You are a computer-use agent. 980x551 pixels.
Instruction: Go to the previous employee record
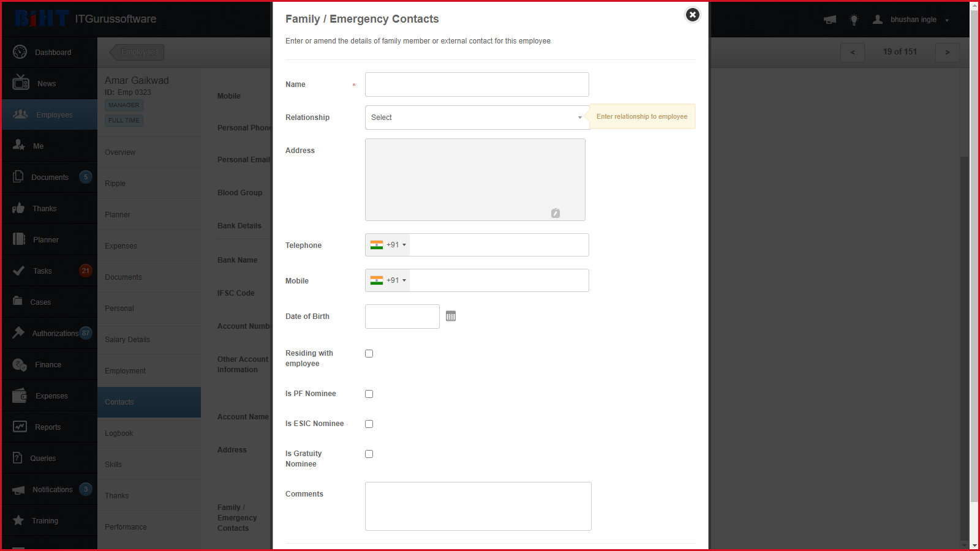tap(853, 52)
